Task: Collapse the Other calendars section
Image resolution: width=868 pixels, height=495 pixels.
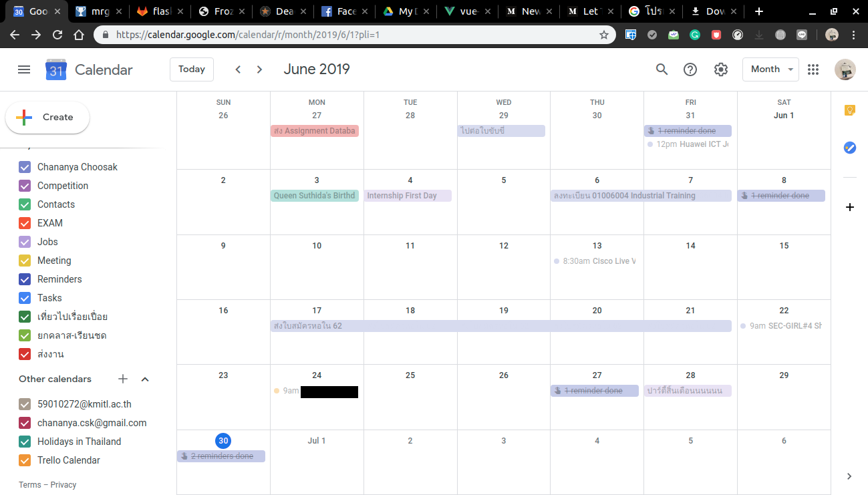Action: tap(145, 379)
